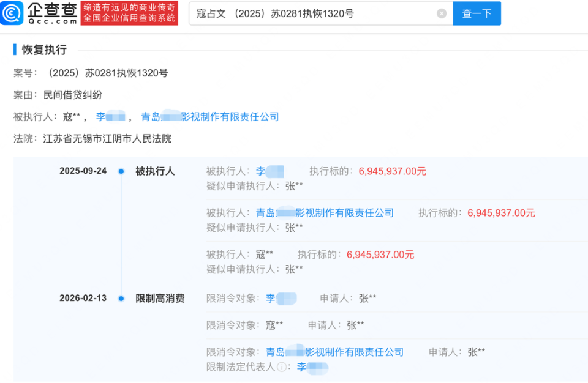
Task: Clear the search box text
Action: [442, 13]
